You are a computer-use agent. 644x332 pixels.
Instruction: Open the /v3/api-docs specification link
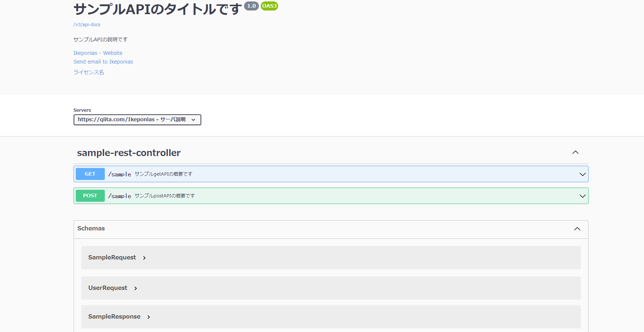[x=87, y=24]
